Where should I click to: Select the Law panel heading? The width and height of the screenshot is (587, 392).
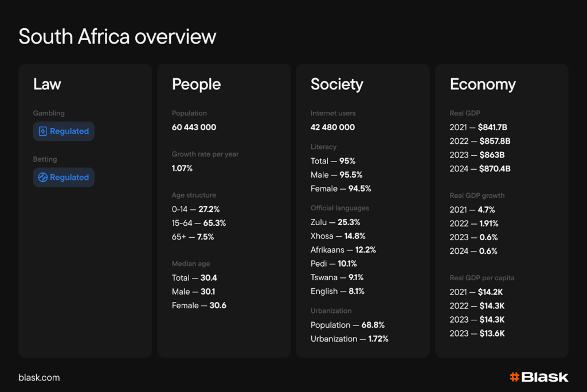[x=47, y=84]
